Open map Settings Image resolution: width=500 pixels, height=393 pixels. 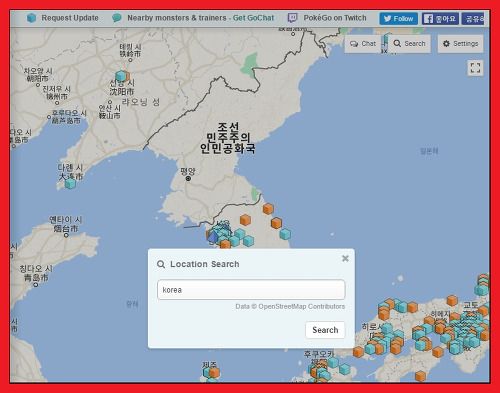click(460, 44)
